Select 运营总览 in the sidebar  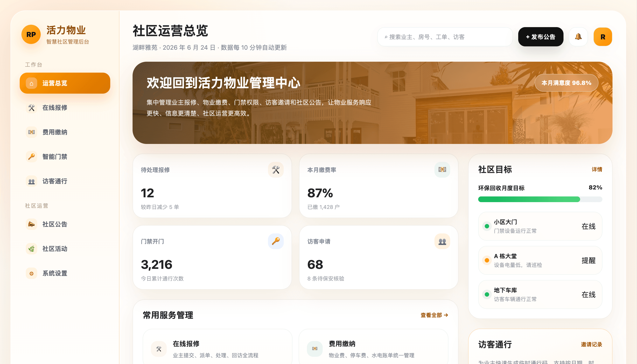[x=65, y=83]
